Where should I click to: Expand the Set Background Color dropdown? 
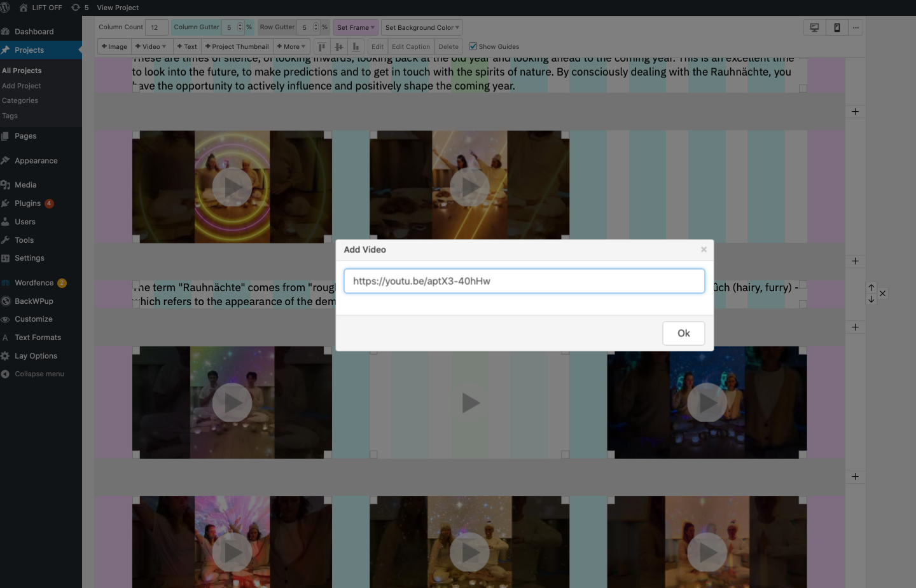422,27
